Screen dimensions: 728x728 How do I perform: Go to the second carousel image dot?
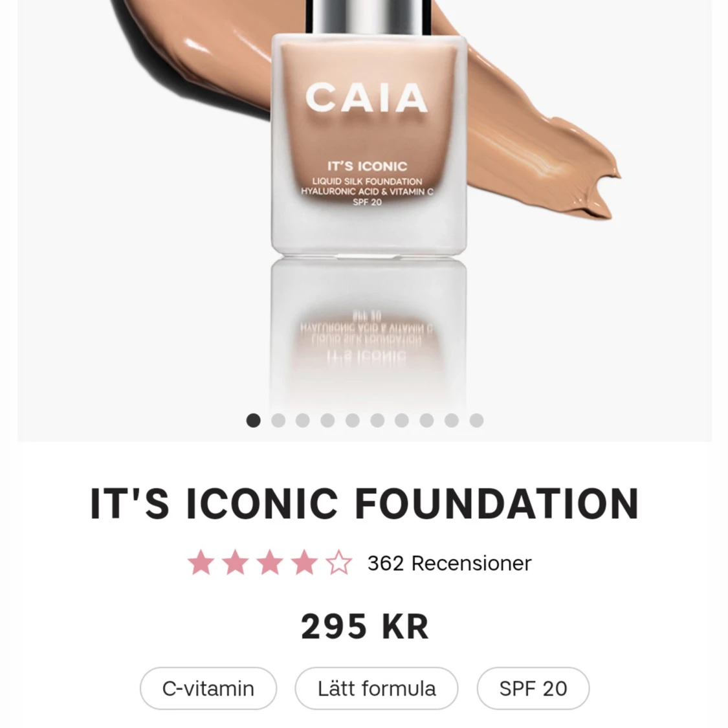click(x=278, y=420)
